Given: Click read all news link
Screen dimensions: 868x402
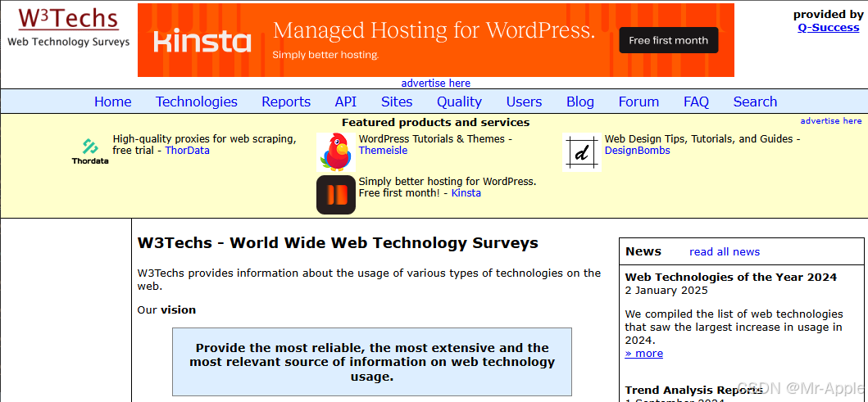Looking at the screenshot, I should (x=725, y=251).
